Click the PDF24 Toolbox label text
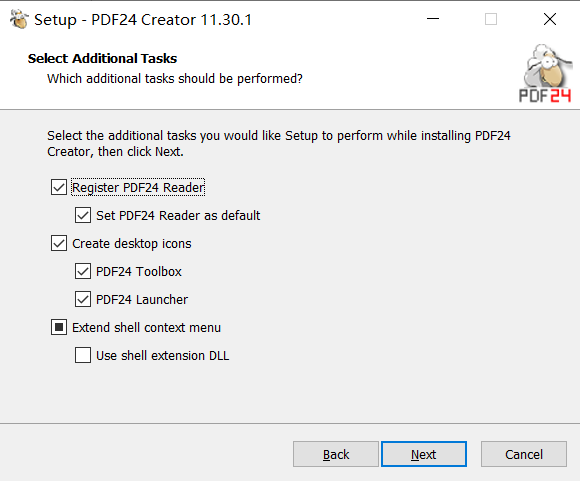The image size is (580, 481). coord(139,272)
